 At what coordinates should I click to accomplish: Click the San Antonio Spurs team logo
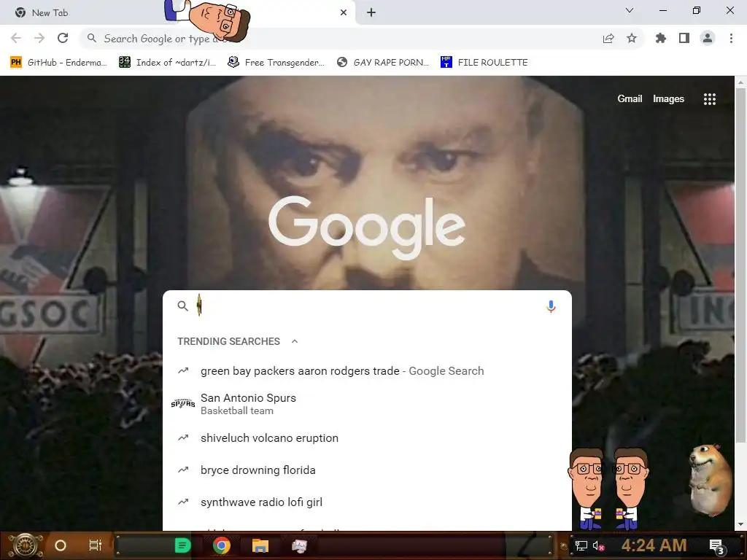[x=183, y=403]
